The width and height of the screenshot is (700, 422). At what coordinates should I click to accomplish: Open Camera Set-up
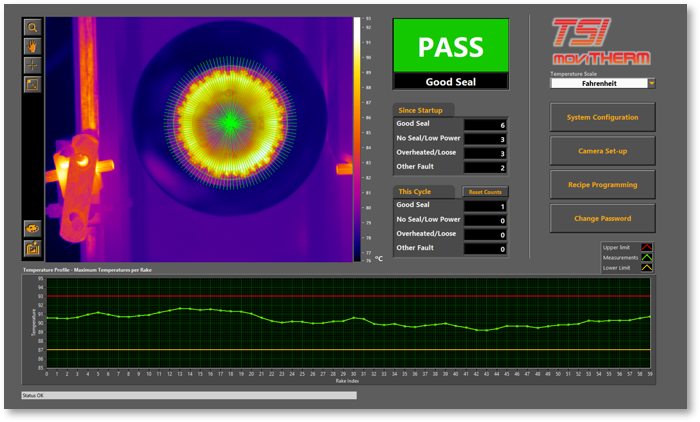pos(602,151)
